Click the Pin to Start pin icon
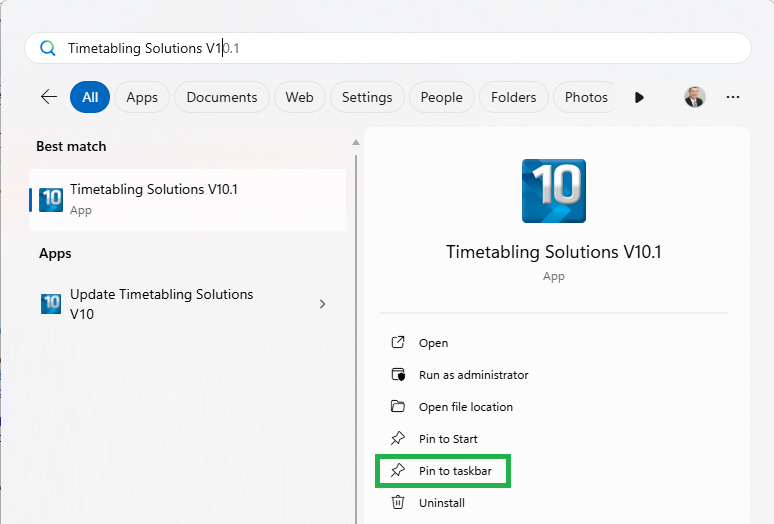Image resolution: width=774 pixels, height=524 pixels. pyautogui.click(x=398, y=438)
